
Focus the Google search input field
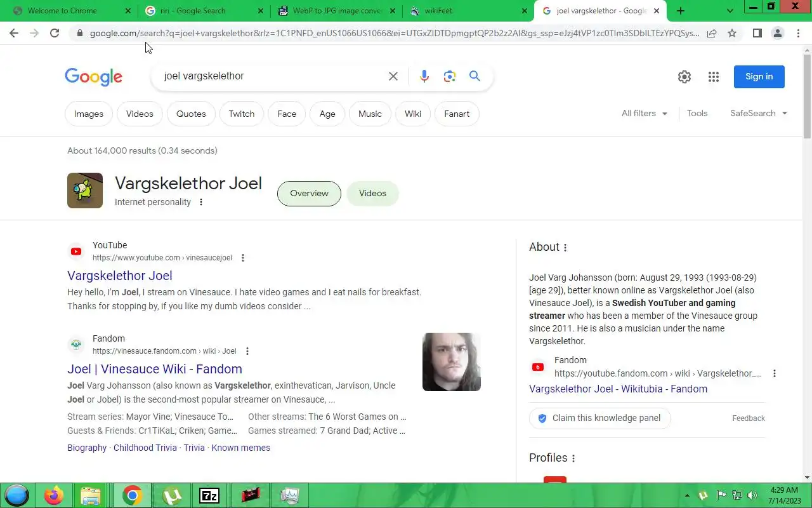[x=273, y=76]
